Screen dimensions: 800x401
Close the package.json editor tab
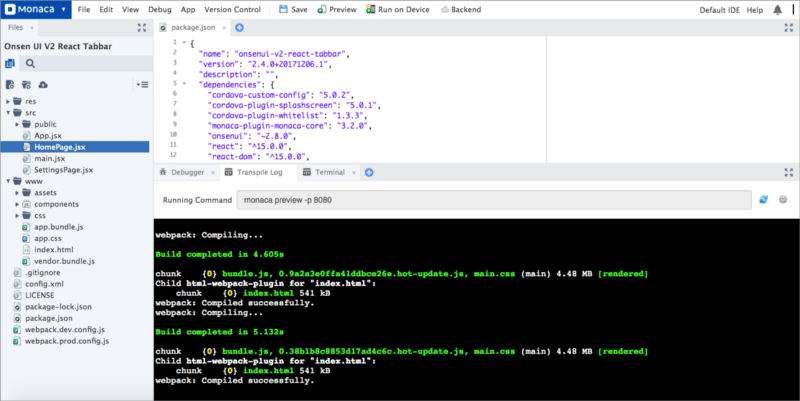tap(224, 28)
